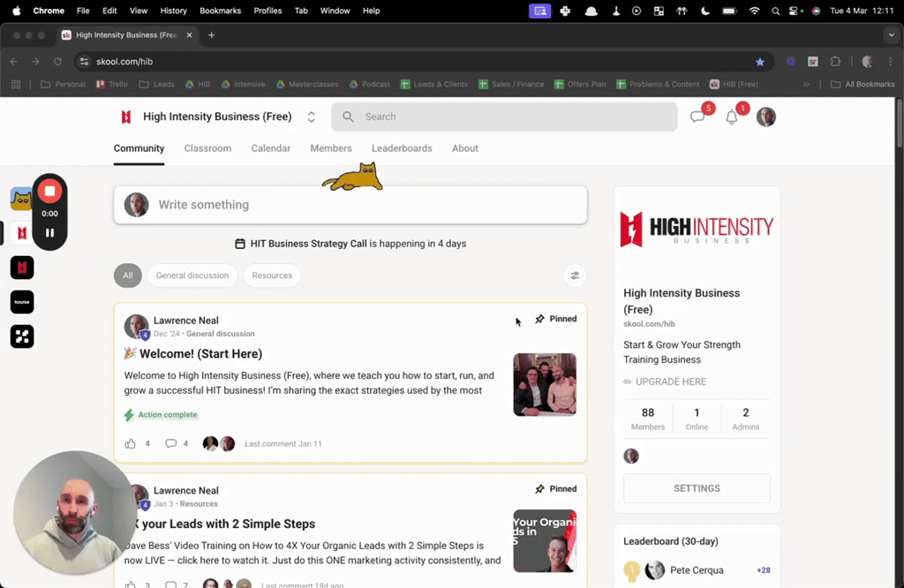The height and width of the screenshot is (588, 904).
Task: Open Chrome's three-dot menu
Action: [x=891, y=62]
